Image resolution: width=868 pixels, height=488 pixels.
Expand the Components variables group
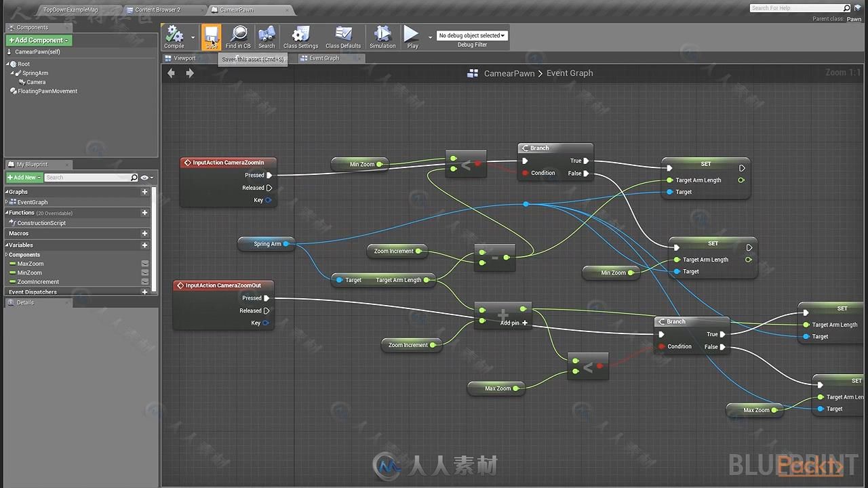(7, 255)
